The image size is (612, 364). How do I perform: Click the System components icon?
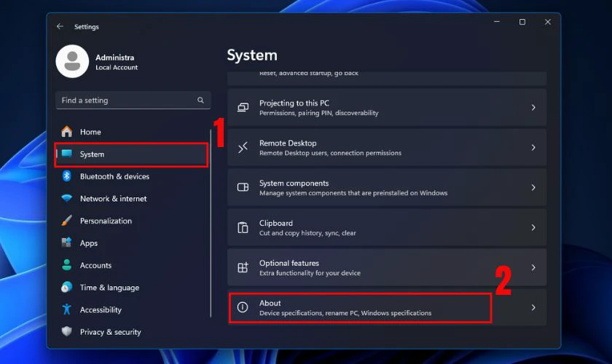[243, 187]
